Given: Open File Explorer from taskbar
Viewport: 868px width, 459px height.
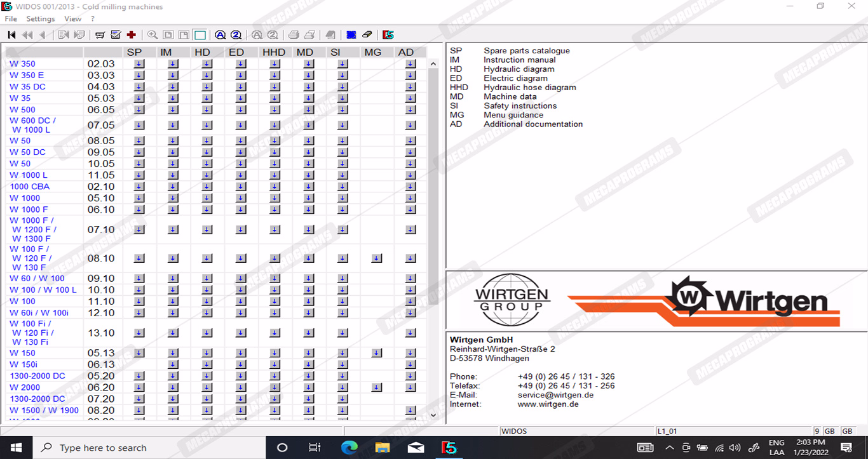Looking at the screenshot, I should (x=383, y=448).
